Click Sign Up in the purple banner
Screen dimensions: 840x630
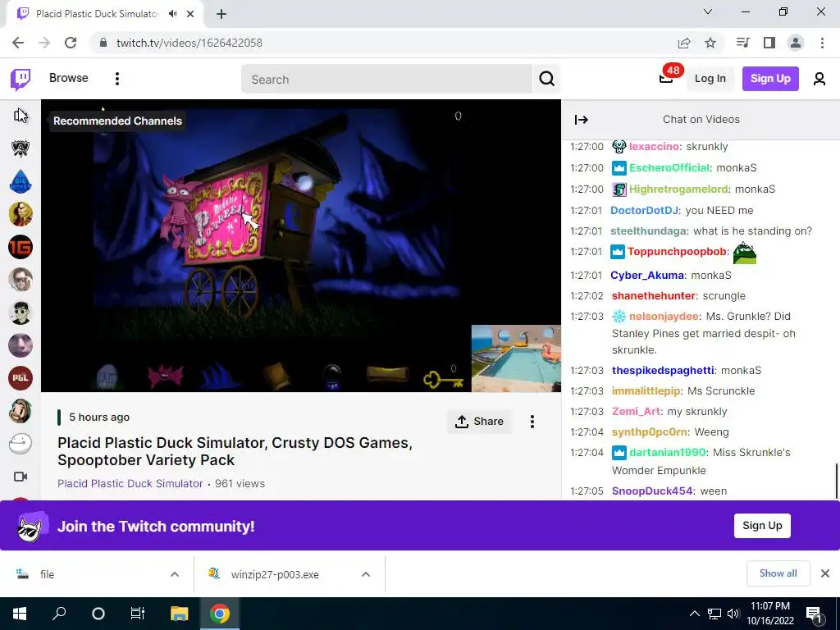click(762, 526)
